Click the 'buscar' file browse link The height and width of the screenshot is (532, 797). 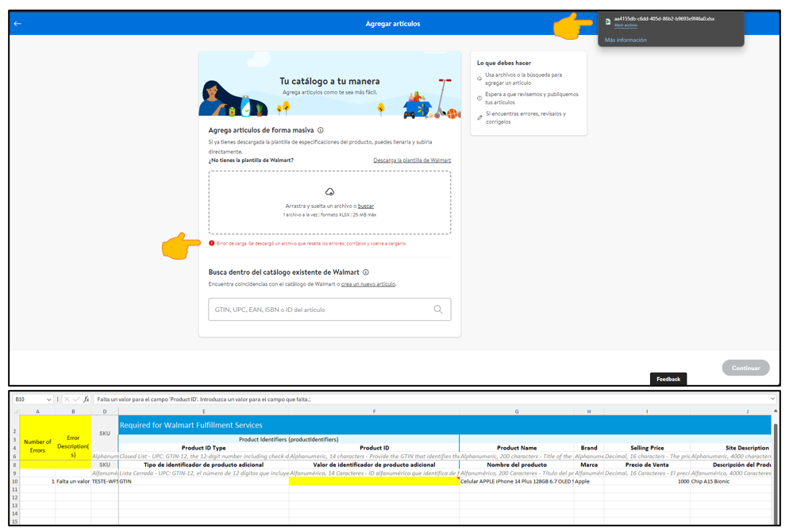(365, 206)
